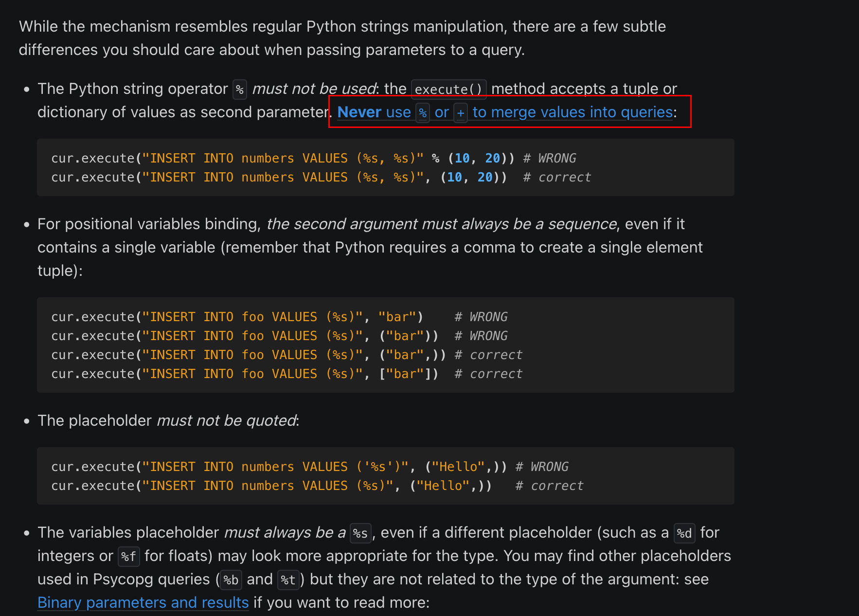
Task: Click the inline %t code placeholder
Action: click(288, 580)
